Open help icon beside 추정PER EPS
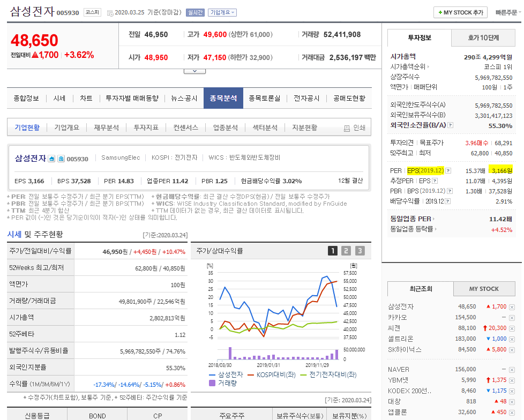This screenshot has height=420, width=524. (435, 181)
